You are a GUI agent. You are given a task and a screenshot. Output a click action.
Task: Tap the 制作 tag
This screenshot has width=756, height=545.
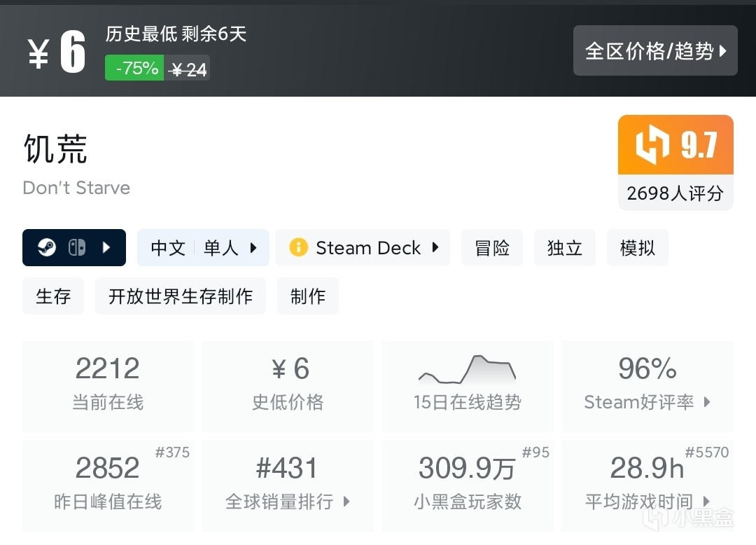pyautogui.click(x=308, y=296)
